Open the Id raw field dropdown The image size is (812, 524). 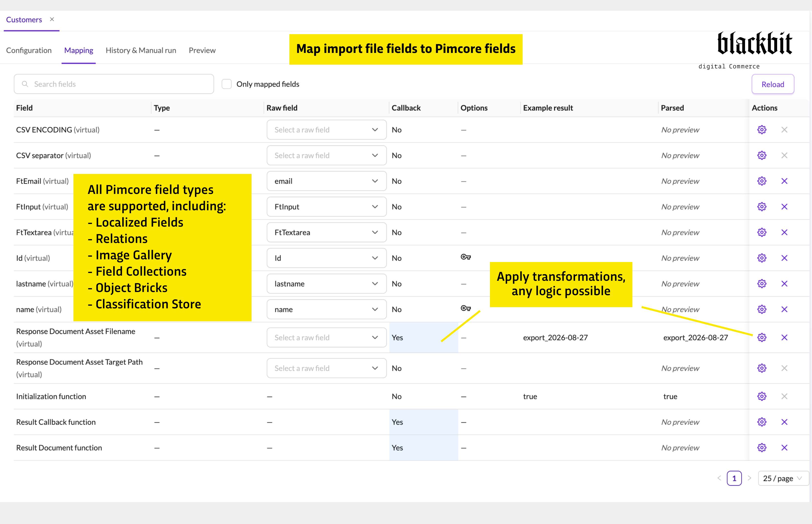[x=326, y=258]
